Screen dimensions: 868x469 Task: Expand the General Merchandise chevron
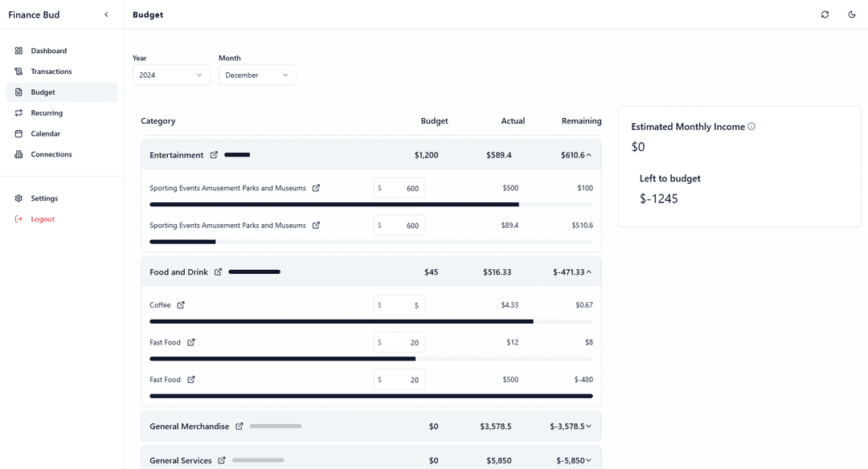tap(588, 426)
